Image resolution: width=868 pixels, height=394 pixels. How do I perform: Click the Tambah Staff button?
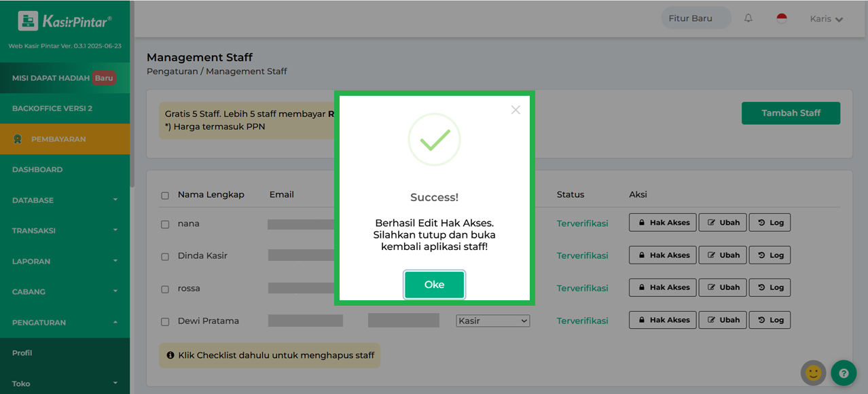point(791,113)
